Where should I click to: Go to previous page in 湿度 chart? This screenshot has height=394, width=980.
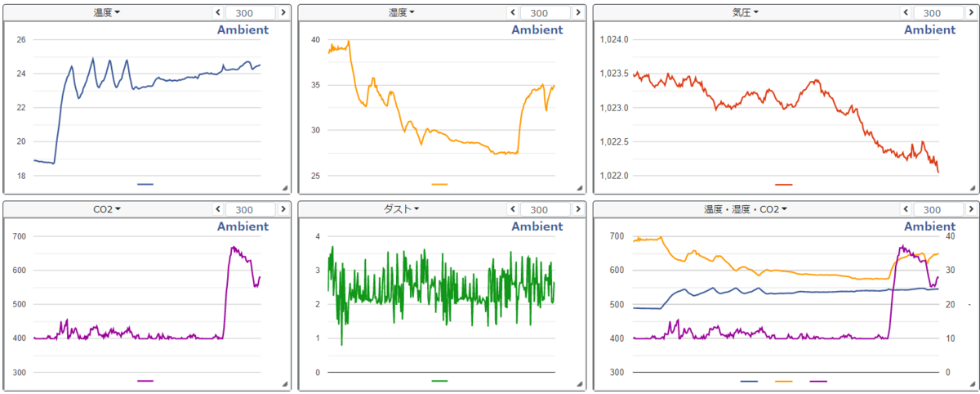tap(512, 12)
